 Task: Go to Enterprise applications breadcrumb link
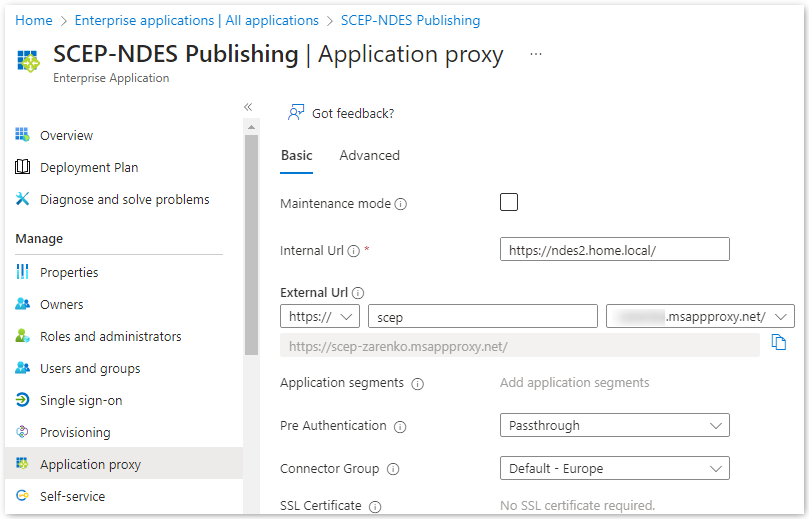click(197, 20)
